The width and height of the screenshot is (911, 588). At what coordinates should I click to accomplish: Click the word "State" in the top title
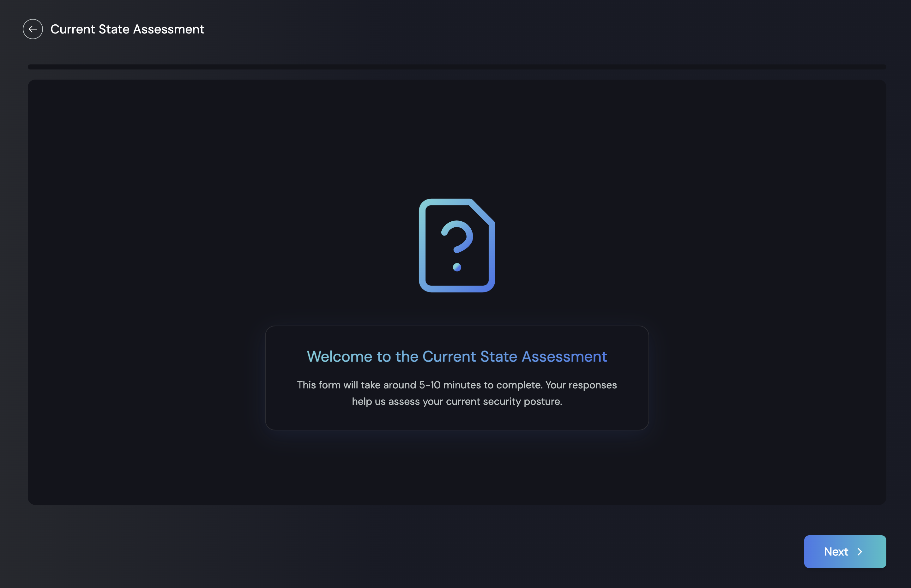pos(114,29)
